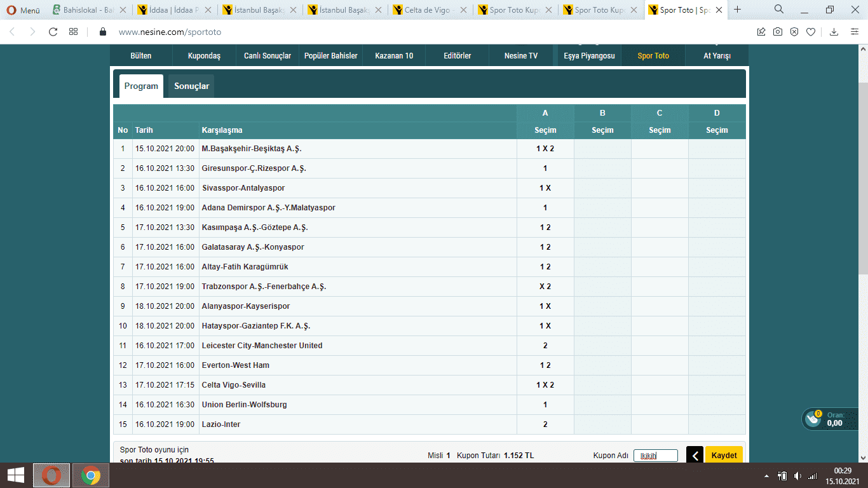Click the Adana Demirspor A.Ş.-Y.Malatyaspor match

[x=268, y=208]
